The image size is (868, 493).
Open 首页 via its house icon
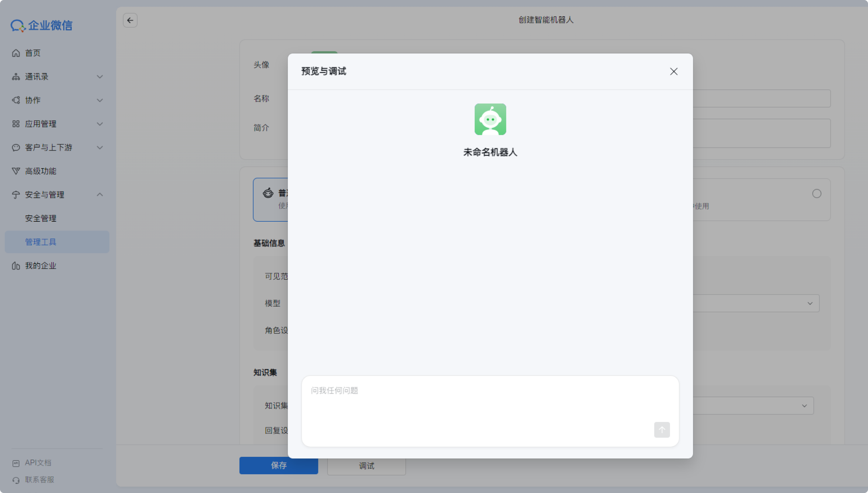[16, 53]
